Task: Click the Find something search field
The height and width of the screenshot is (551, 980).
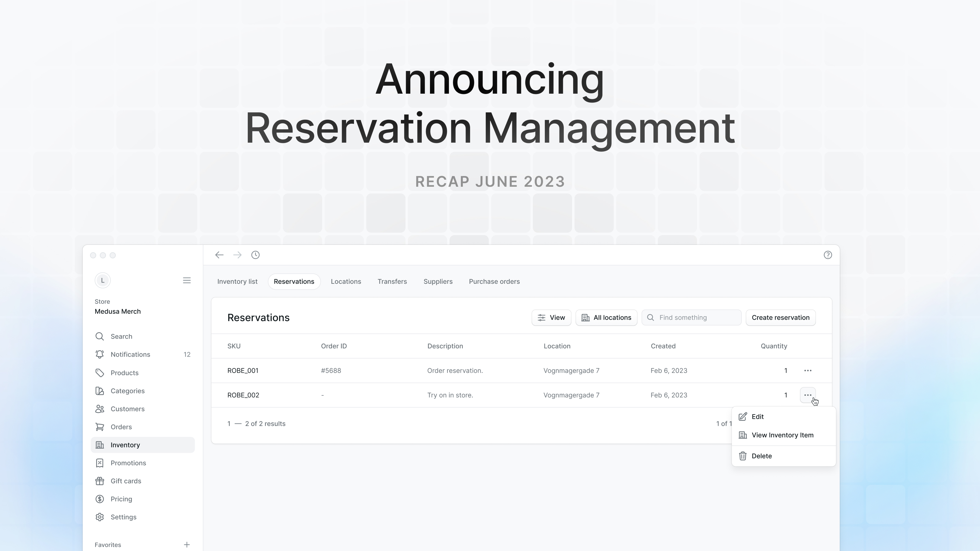Action: click(692, 317)
